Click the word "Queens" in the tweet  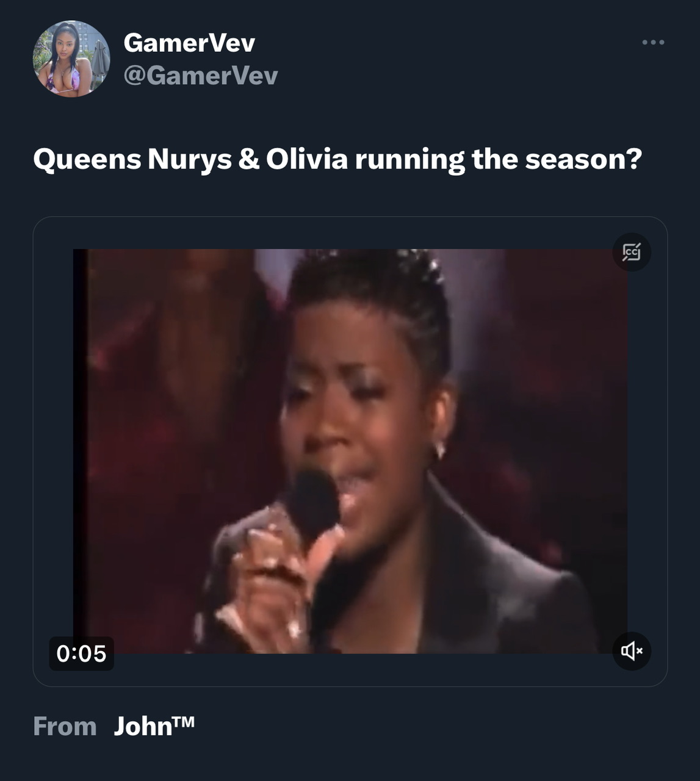[87, 160]
